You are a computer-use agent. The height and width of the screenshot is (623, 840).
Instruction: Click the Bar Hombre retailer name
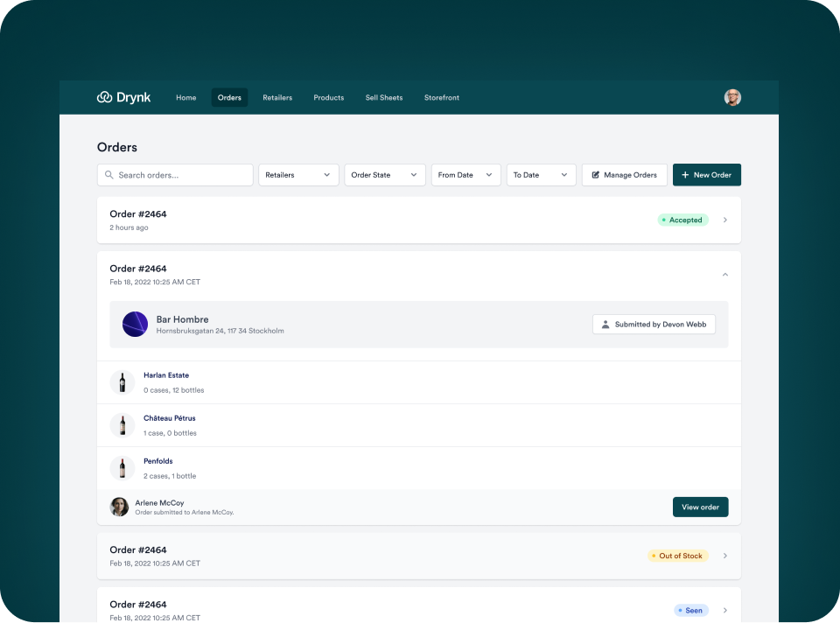tap(182, 319)
